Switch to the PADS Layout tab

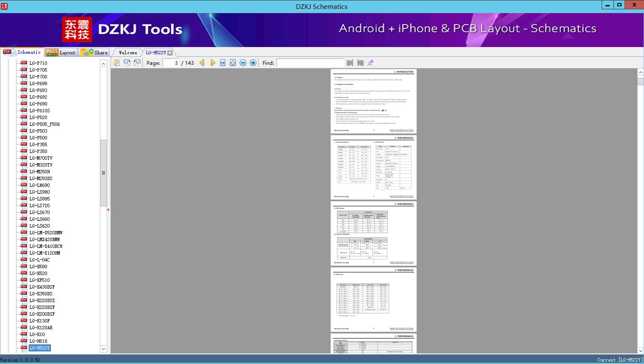(x=61, y=52)
